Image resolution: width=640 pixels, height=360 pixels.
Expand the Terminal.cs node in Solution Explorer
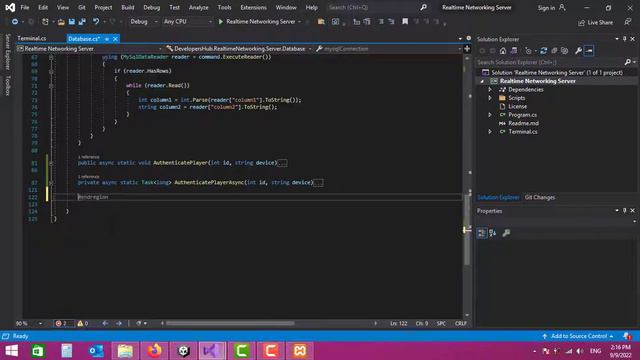tap(490, 131)
